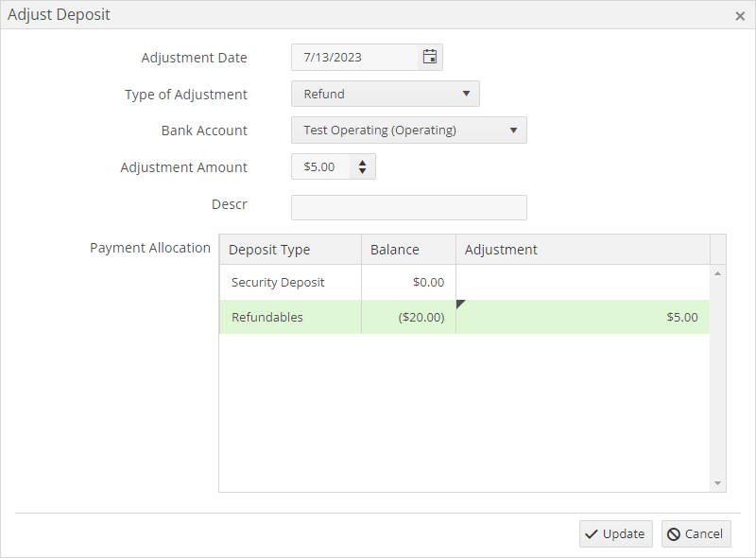Increase the Adjustment Amount with up arrow
This screenshot has width=756, height=558.
click(363, 162)
